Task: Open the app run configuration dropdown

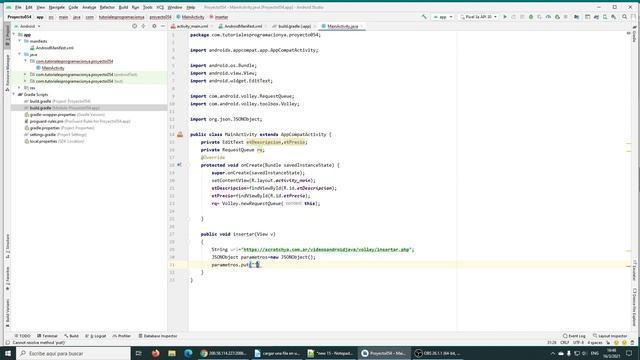Action: click(x=443, y=17)
